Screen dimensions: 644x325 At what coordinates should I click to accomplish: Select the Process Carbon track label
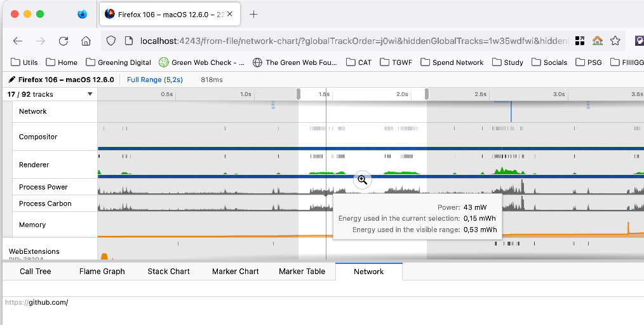pyautogui.click(x=45, y=204)
